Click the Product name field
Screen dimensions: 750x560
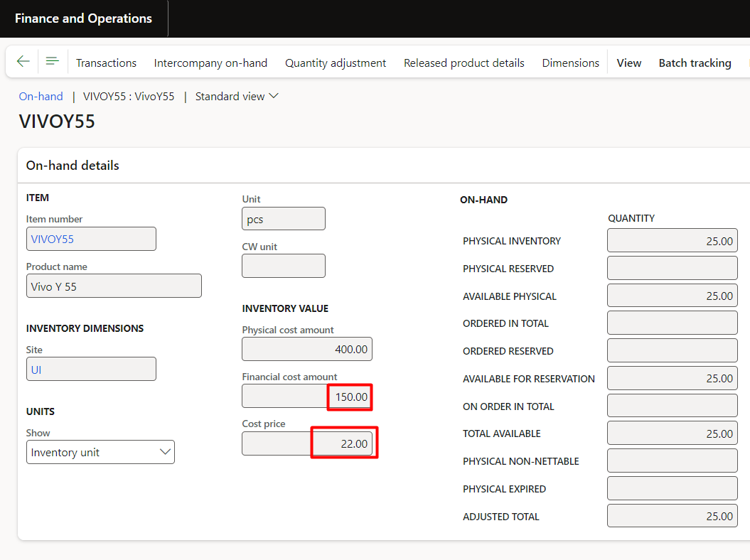[x=114, y=286]
